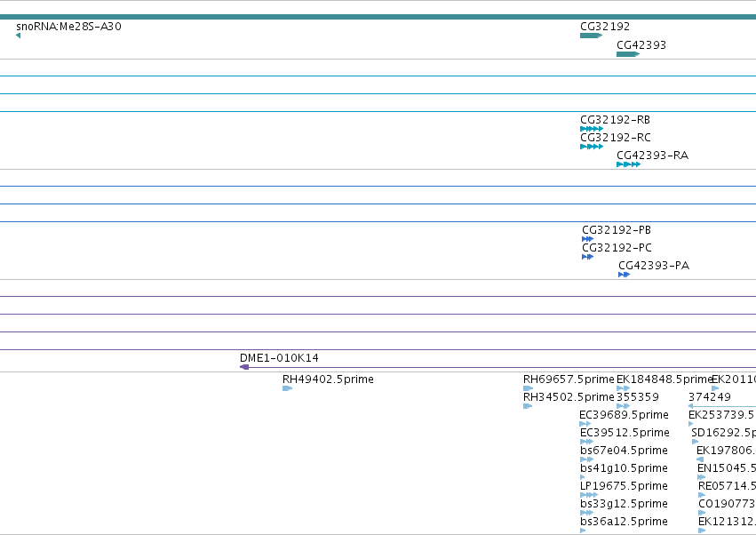Click the CG32192-PB label text
The width and height of the screenshot is (756, 535).
(617, 230)
